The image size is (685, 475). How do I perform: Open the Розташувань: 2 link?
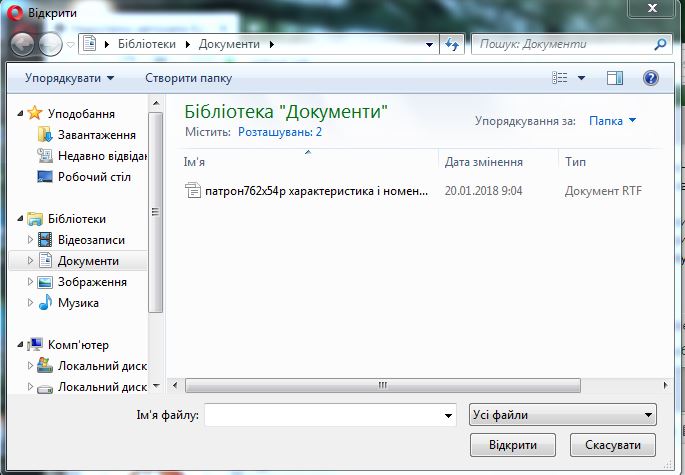(x=280, y=132)
